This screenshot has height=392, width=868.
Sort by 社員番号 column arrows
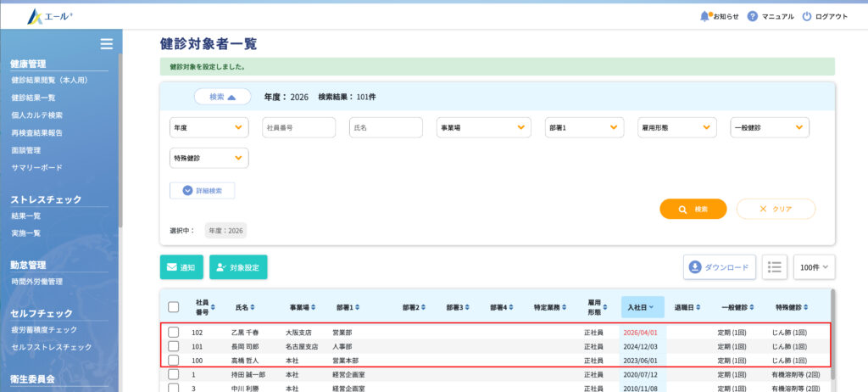point(213,307)
